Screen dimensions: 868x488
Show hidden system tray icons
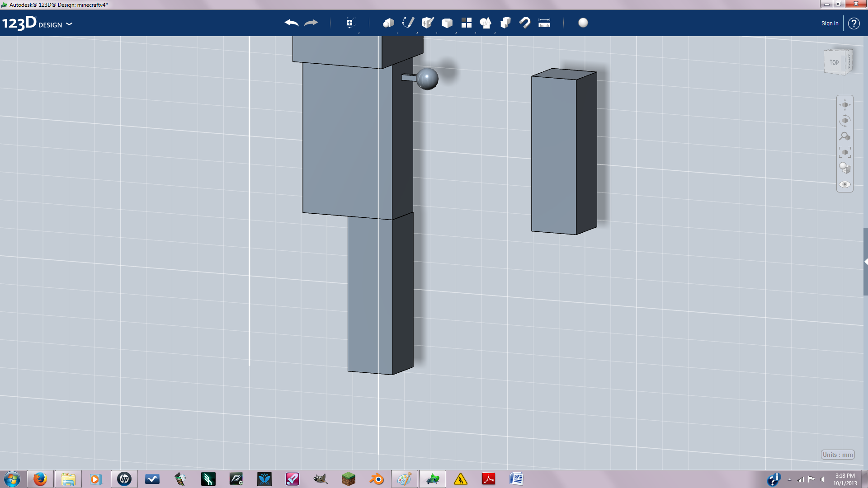point(789,479)
